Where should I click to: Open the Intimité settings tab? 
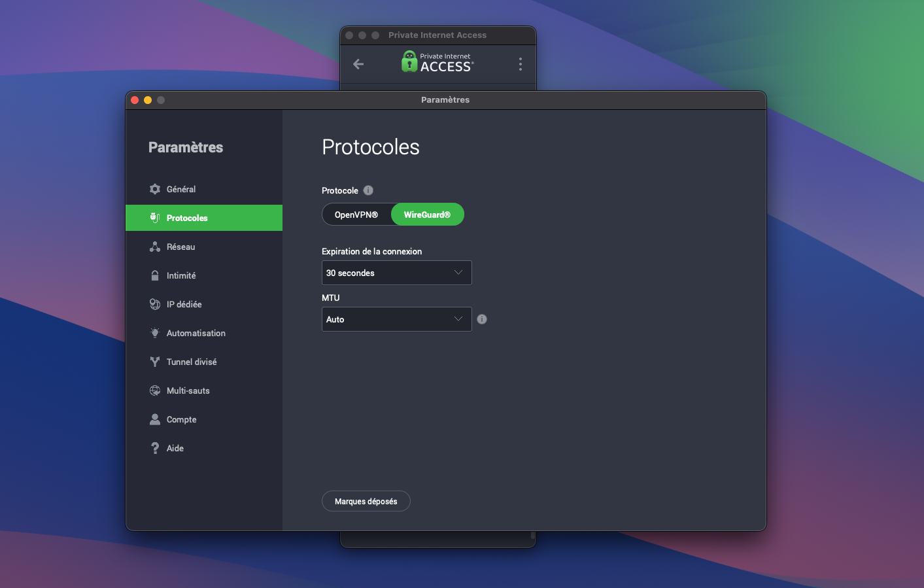(x=204, y=275)
